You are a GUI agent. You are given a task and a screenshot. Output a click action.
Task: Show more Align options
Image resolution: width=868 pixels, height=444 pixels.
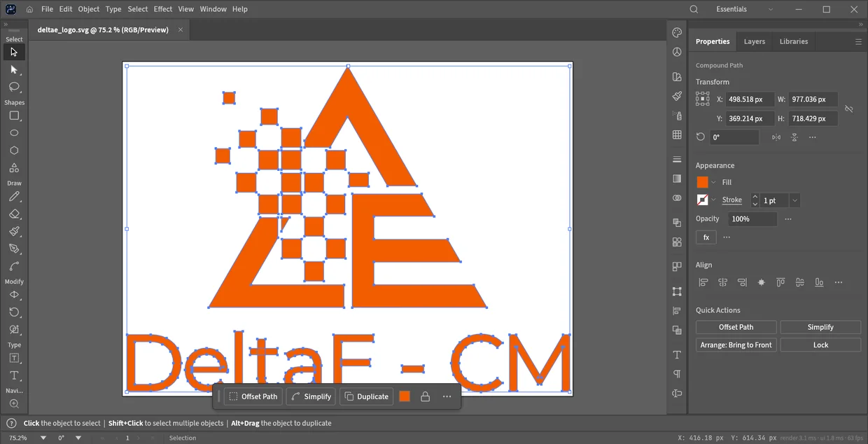(839, 282)
